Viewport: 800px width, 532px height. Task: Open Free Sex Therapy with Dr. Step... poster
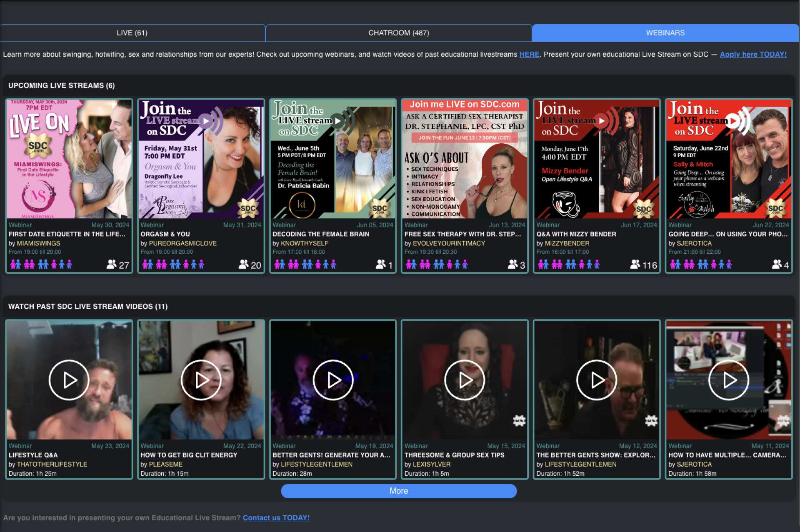pyautogui.click(x=465, y=159)
